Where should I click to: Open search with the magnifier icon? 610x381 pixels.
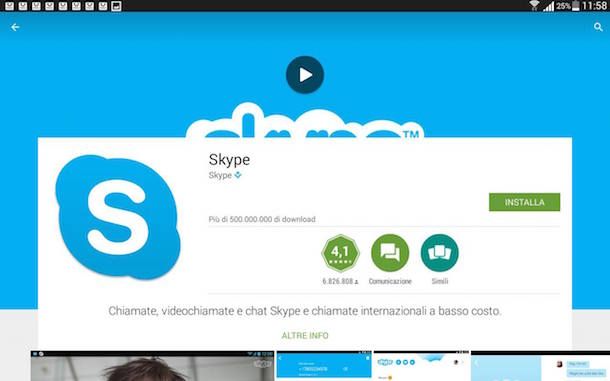pyautogui.click(x=598, y=27)
